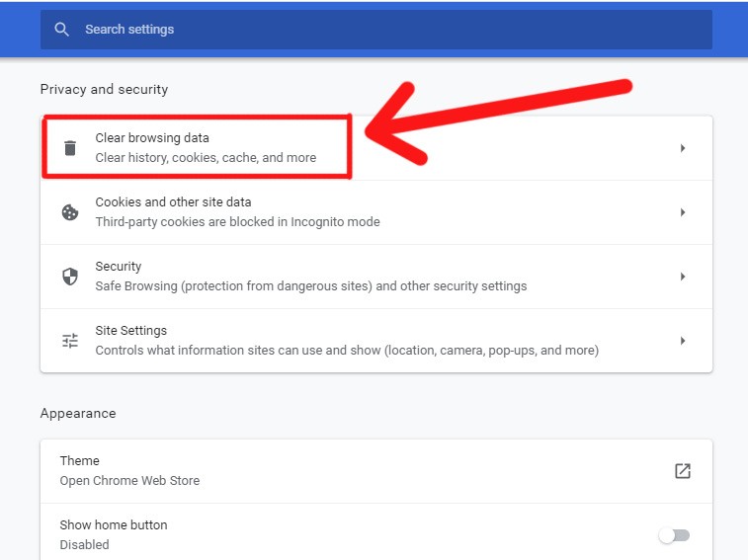Select the Theme row title
The image size is (748, 560).
click(x=80, y=461)
